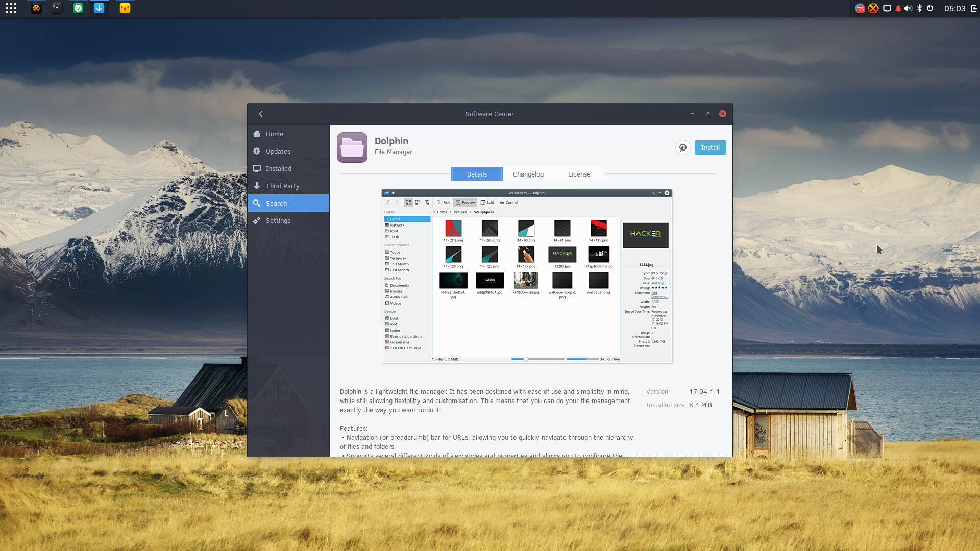This screenshot has width=980, height=551.
Task: Open the terminal from the top panel
Action: tap(57, 8)
